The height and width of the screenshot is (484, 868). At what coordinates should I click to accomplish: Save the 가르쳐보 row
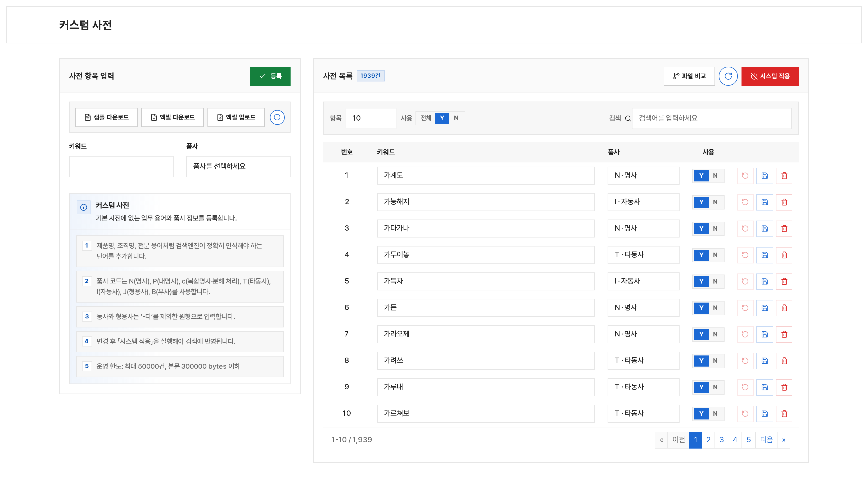click(x=765, y=414)
